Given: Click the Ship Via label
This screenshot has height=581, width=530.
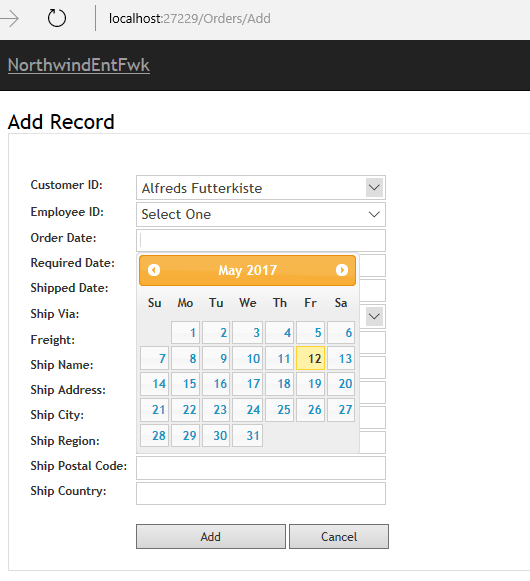Looking at the screenshot, I should pos(55,314).
